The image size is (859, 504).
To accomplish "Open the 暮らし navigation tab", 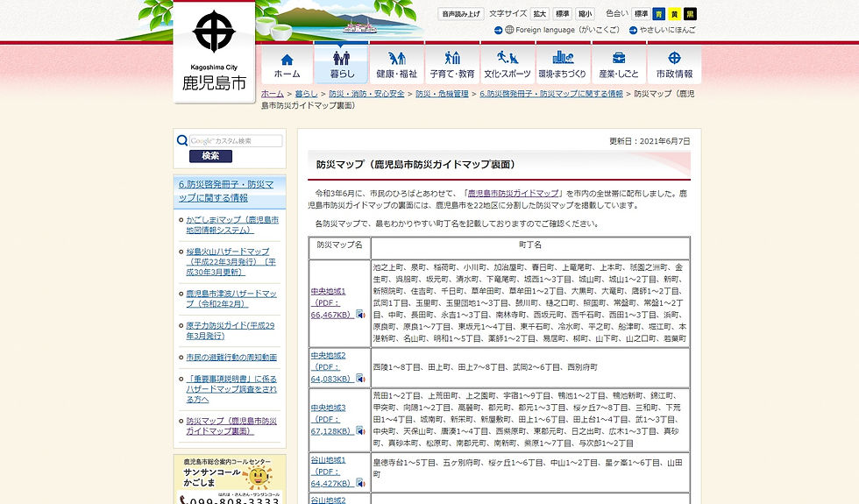I will click(x=341, y=64).
